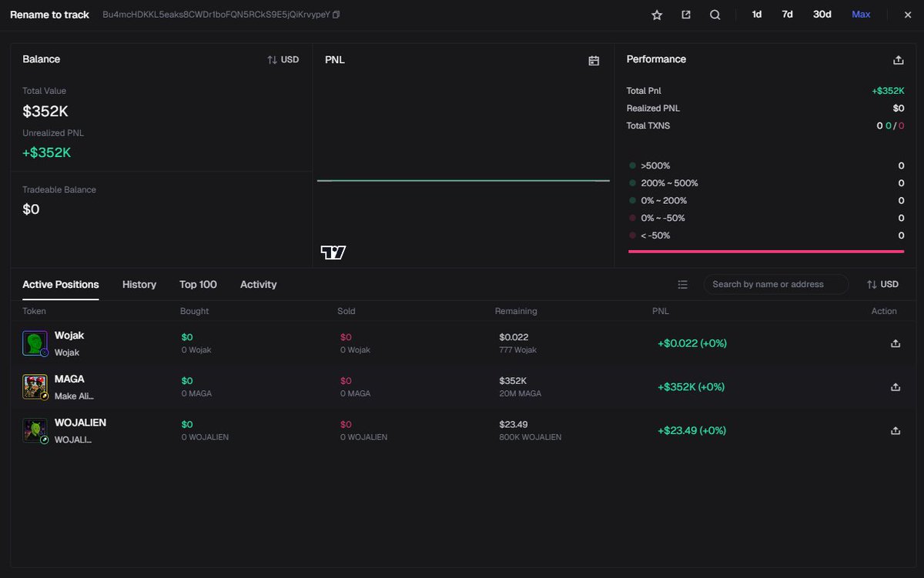Click the 777 Wojak remaining amount
Screen dimensions: 924x578
point(517,350)
